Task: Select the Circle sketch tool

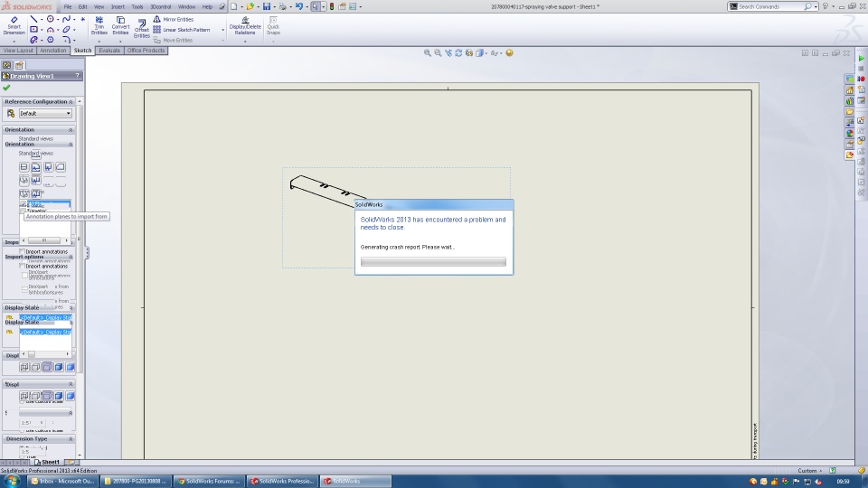Action: pos(51,19)
